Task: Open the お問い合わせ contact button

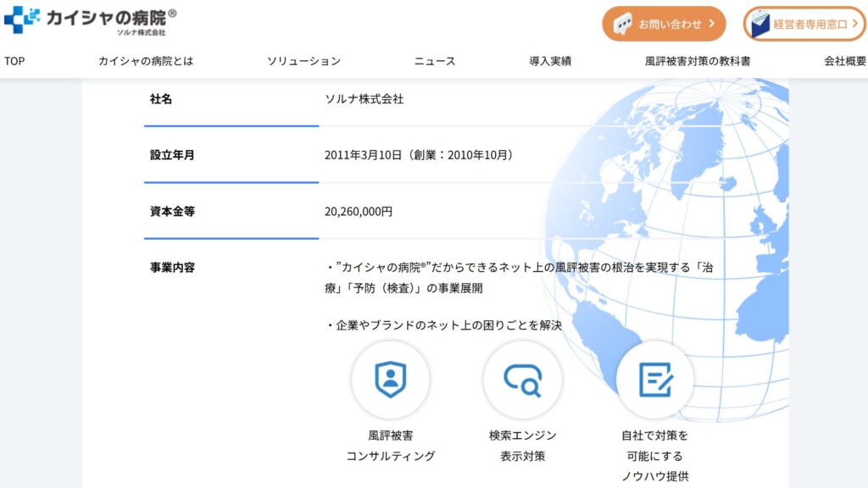Action: tap(665, 25)
